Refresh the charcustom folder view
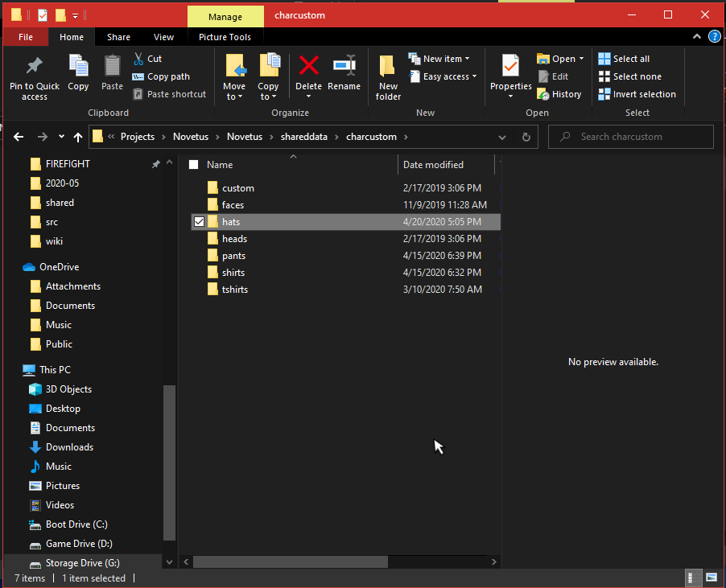 point(526,137)
